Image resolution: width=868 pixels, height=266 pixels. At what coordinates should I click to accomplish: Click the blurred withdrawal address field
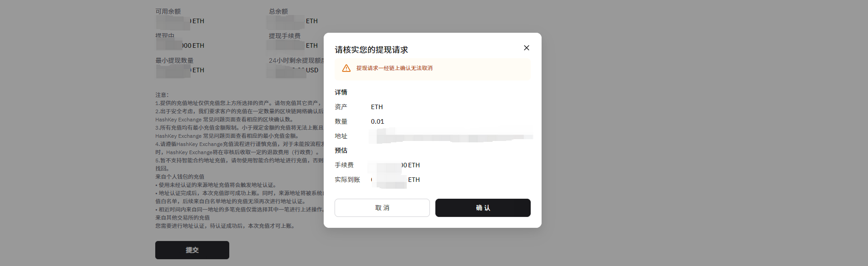(450, 136)
